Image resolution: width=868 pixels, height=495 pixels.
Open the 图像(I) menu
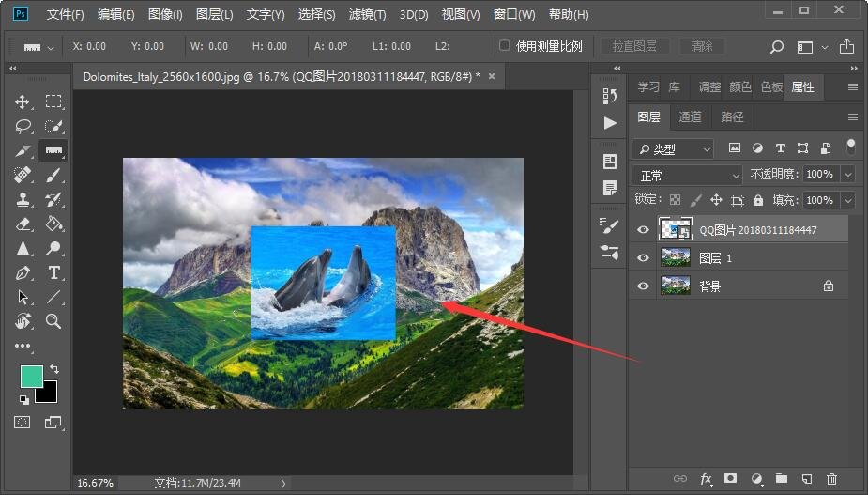pyautogui.click(x=165, y=14)
